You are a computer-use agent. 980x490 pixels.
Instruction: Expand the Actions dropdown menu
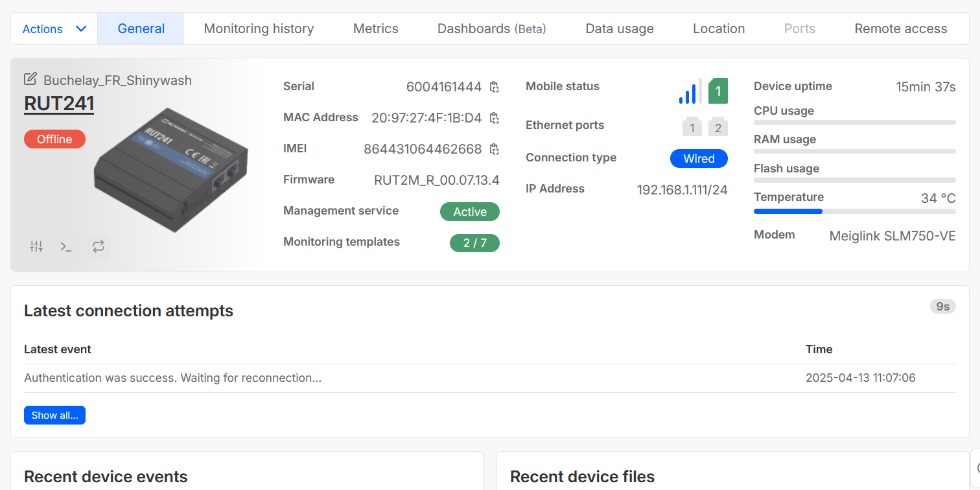pos(54,29)
